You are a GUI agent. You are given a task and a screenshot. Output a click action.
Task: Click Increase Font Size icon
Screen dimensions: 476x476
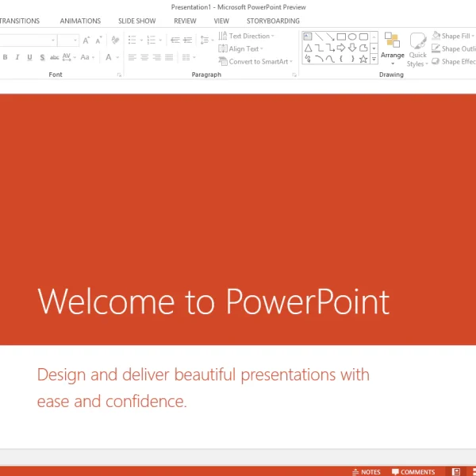point(86,40)
